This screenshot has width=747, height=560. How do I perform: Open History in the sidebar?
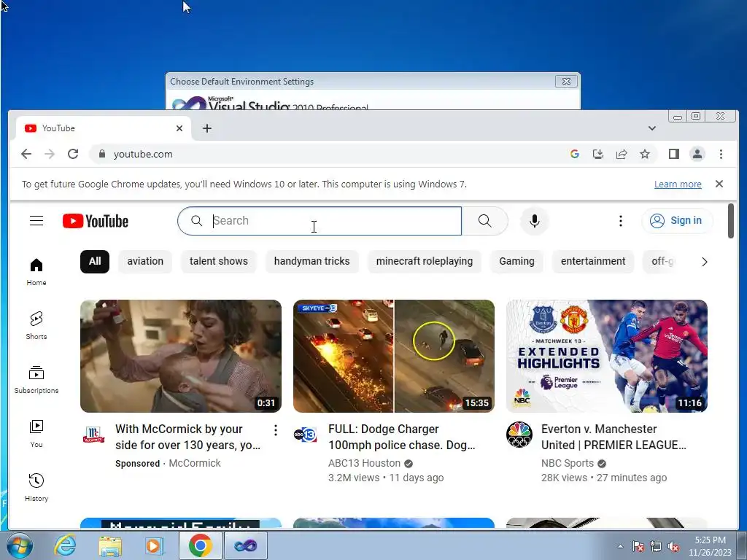click(36, 487)
